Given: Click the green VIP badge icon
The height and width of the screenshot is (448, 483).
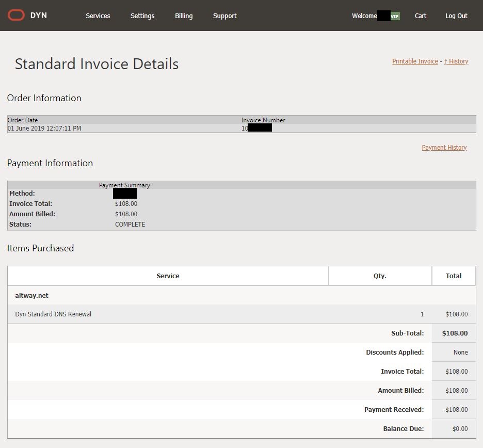Looking at the screenshot, I should point(395,17).
